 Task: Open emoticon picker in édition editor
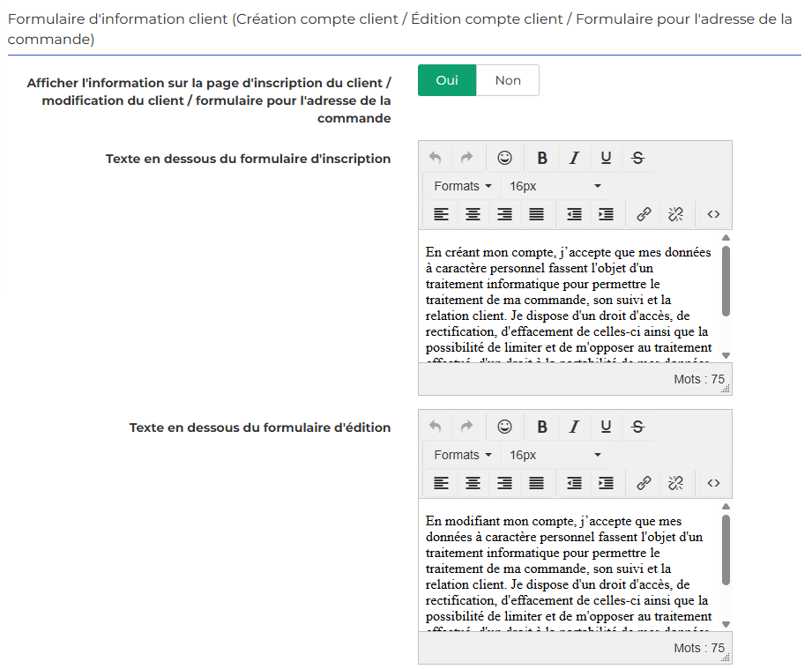click(x=504, y=427)
